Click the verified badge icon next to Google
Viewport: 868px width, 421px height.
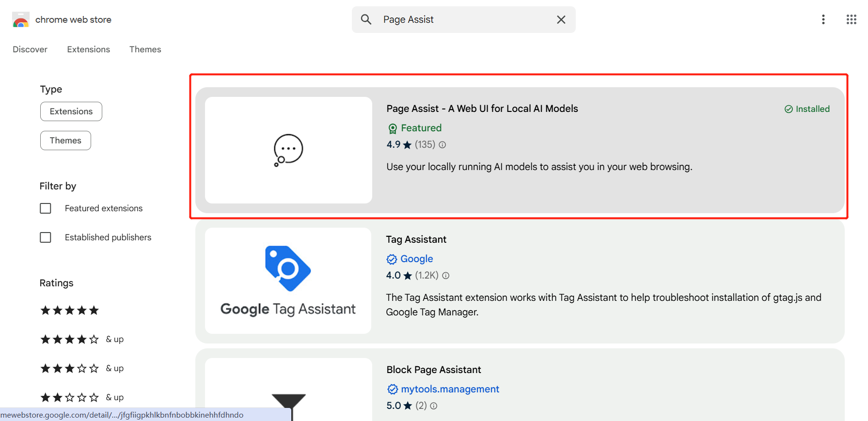pyautogui.click(x=392, y=259)
